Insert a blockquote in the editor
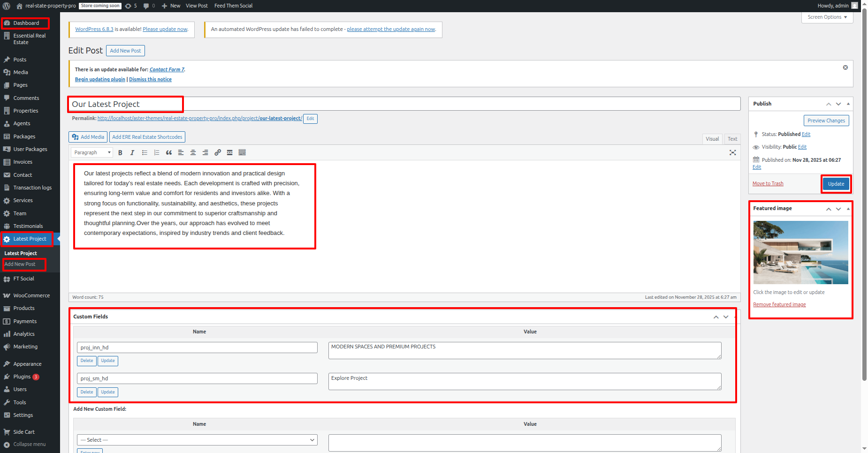 pos(169,153)
